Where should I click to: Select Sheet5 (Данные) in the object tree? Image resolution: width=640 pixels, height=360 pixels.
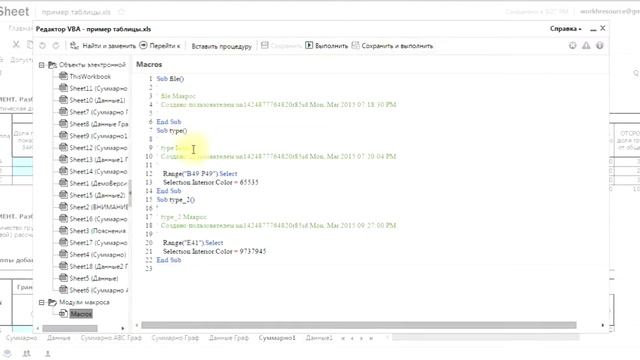[x=94, y=278]
